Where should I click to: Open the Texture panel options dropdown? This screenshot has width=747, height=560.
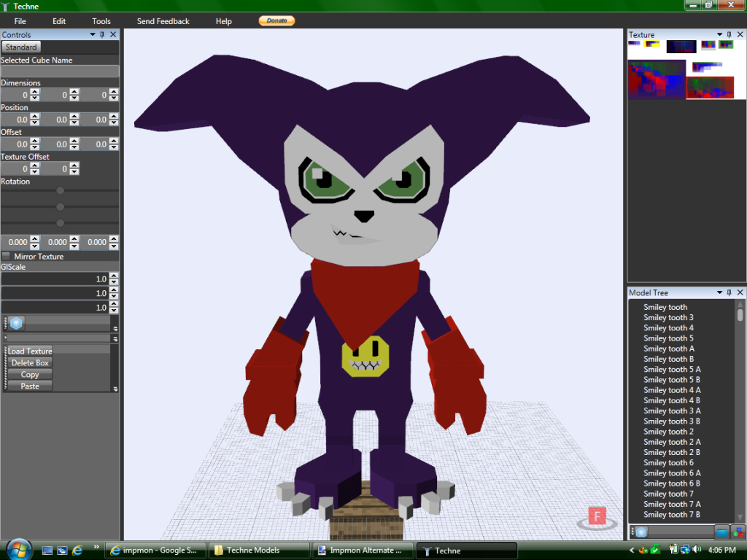(719, 35)
